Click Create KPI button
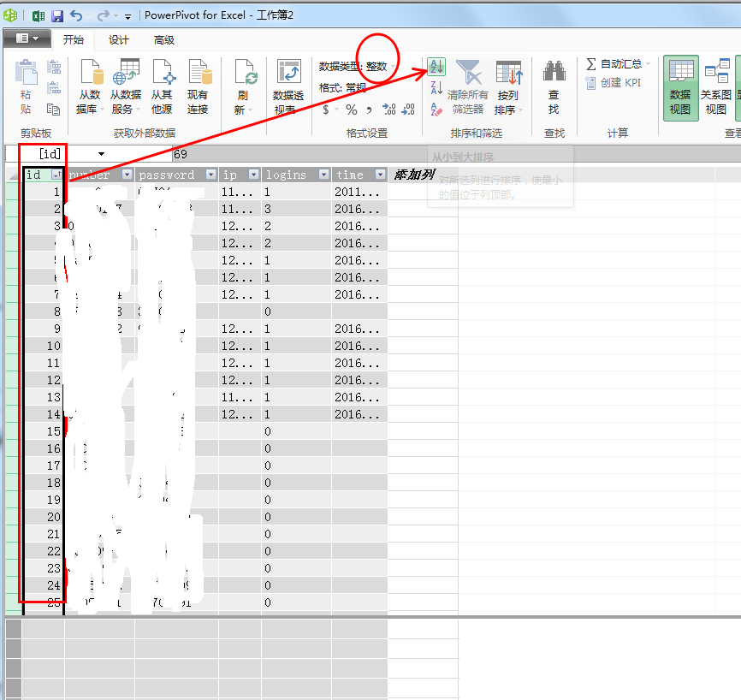 [613, 83]
